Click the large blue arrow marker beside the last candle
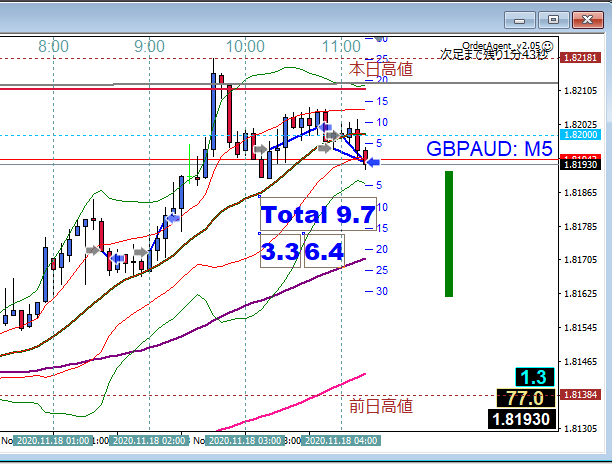Viewport: 612px width, 464px height. tap(374, 162)
